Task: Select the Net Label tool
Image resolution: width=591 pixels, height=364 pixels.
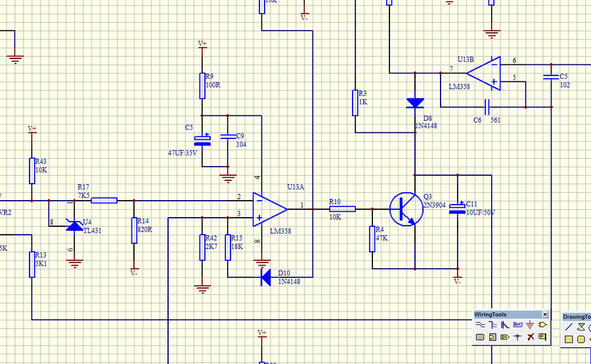Action: pyautogui.click(x=517, y=325)
